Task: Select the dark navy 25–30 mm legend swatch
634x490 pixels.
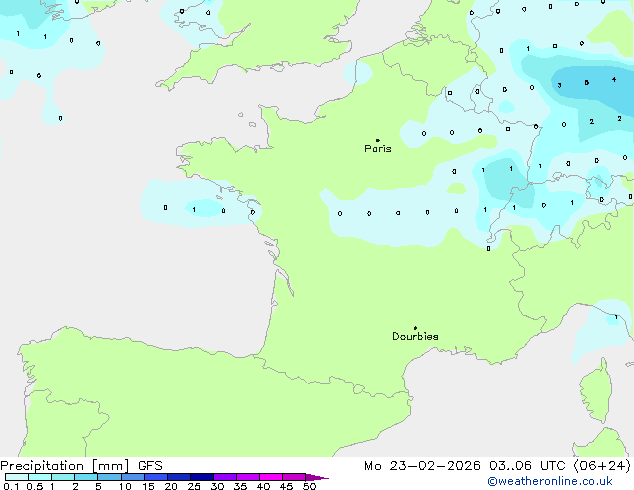Action: point(202,477)
